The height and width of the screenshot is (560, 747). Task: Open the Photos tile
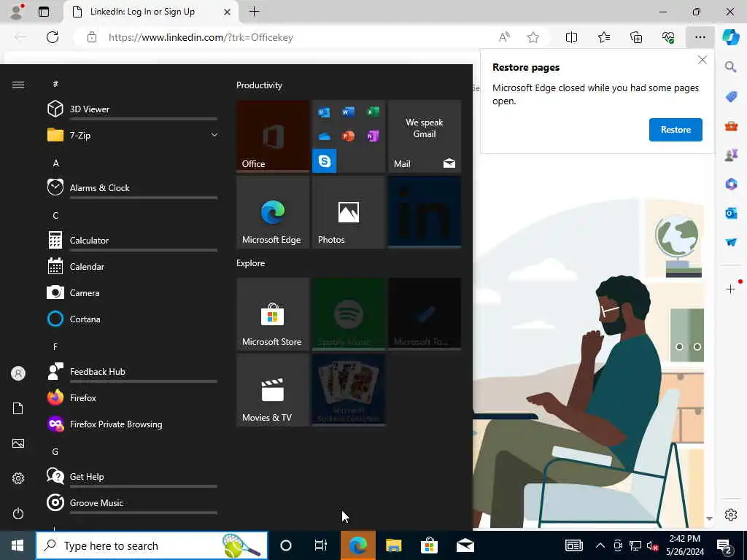[349, 212]
